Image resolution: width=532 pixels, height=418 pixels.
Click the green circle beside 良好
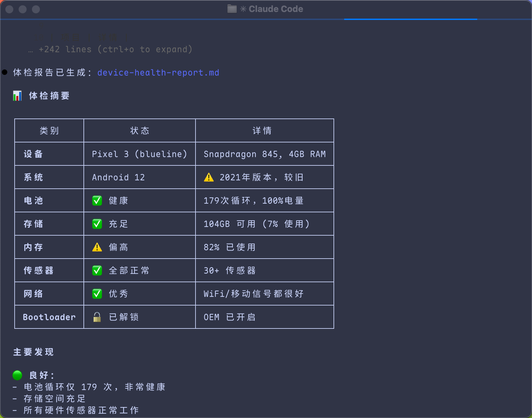(x=17, y=375)
